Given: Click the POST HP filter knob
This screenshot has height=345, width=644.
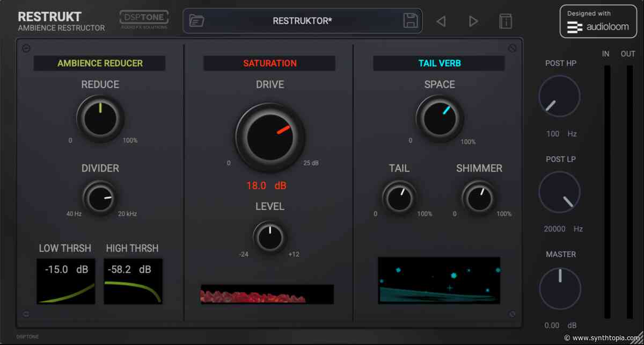Looking at the screenshot, I should point(559,96).
